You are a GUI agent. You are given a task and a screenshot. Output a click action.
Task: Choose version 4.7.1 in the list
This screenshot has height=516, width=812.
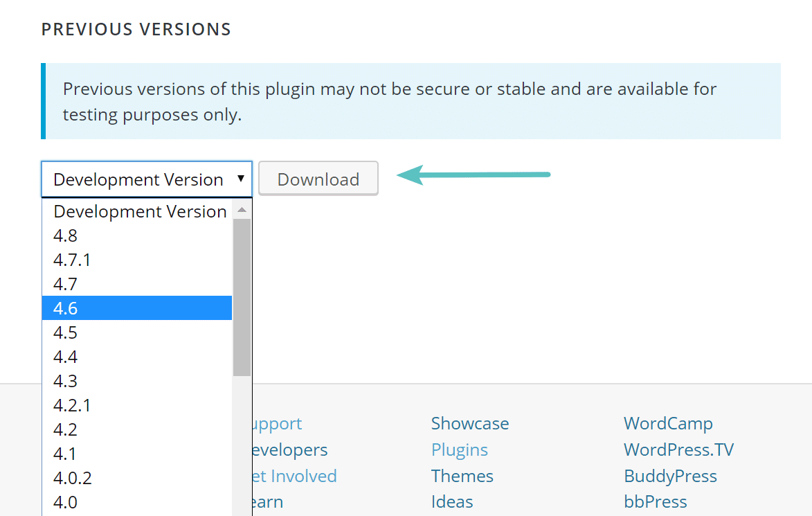(x=72, y=260)
